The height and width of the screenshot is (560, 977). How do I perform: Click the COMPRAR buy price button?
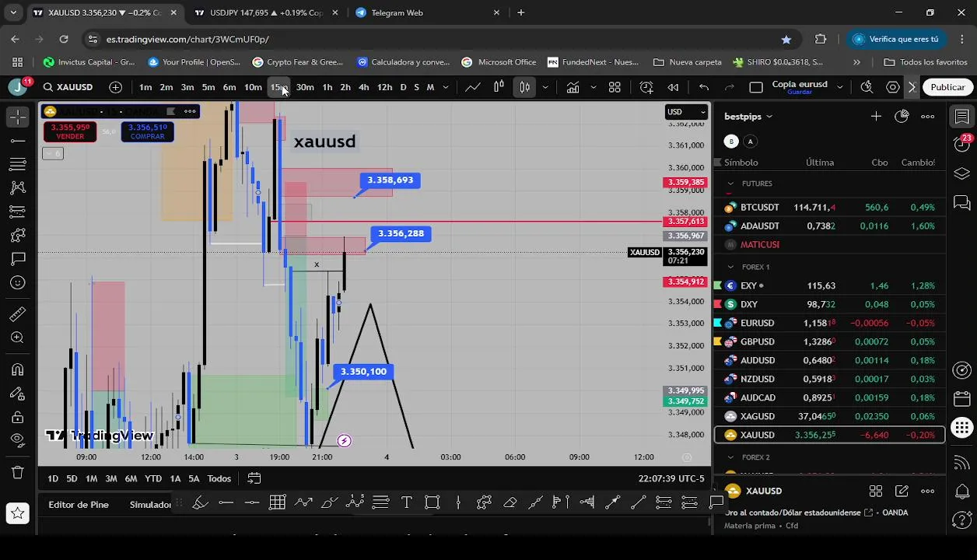click(148, 131)
